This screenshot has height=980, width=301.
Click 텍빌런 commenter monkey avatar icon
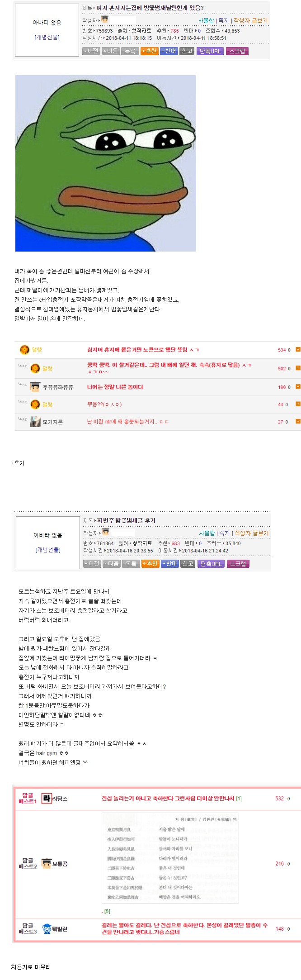(x=47, y=928)
